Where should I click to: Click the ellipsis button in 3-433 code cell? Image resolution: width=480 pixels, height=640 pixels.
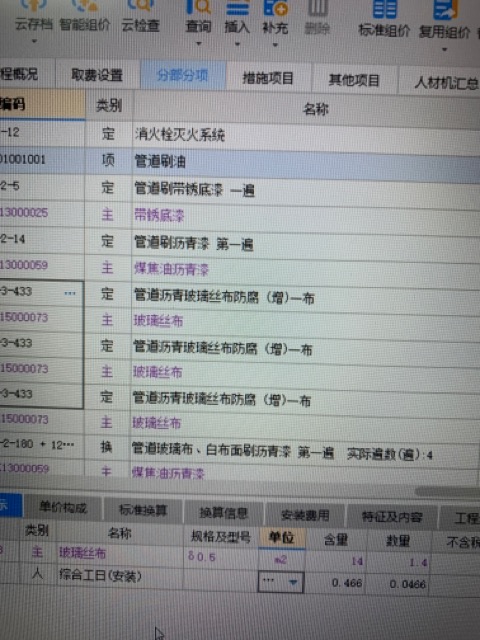pyautogui.click(x=70, y=293)
